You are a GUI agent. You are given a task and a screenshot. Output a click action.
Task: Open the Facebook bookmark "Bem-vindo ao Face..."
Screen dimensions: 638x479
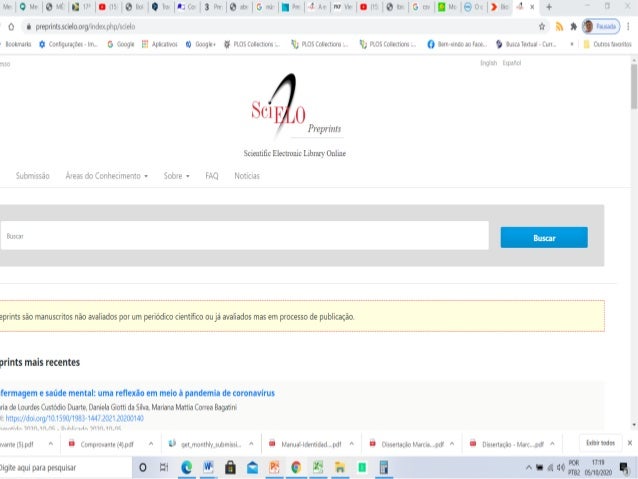click(457, 44)
